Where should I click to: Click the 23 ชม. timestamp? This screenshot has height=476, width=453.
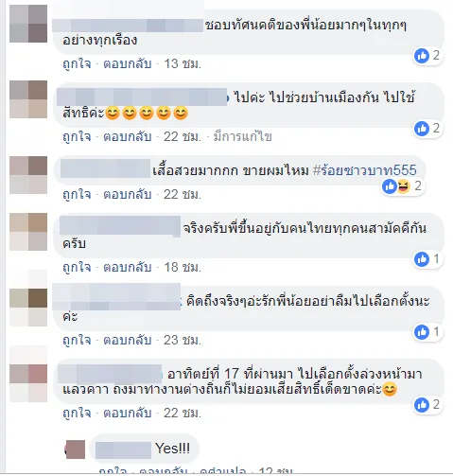tap(183, 341)
